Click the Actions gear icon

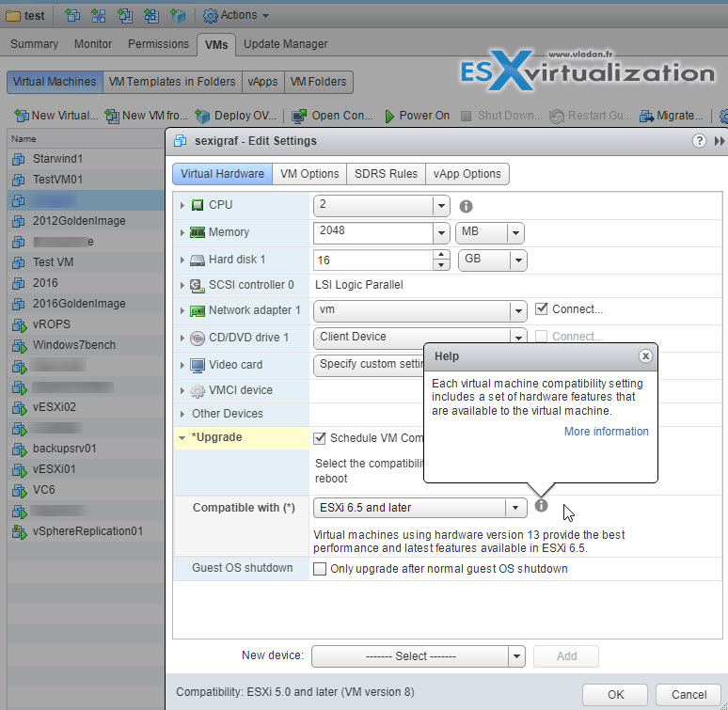[211, 16]
